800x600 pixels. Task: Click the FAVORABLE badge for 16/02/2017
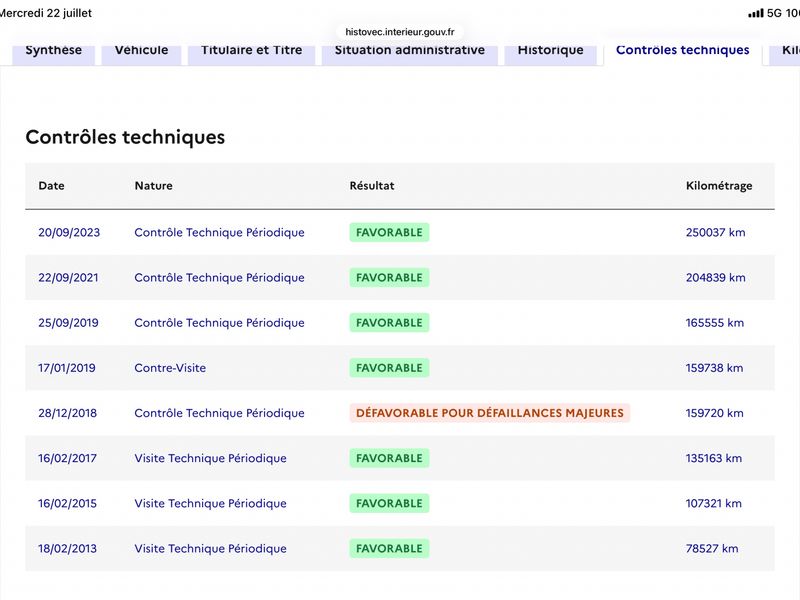389,458
